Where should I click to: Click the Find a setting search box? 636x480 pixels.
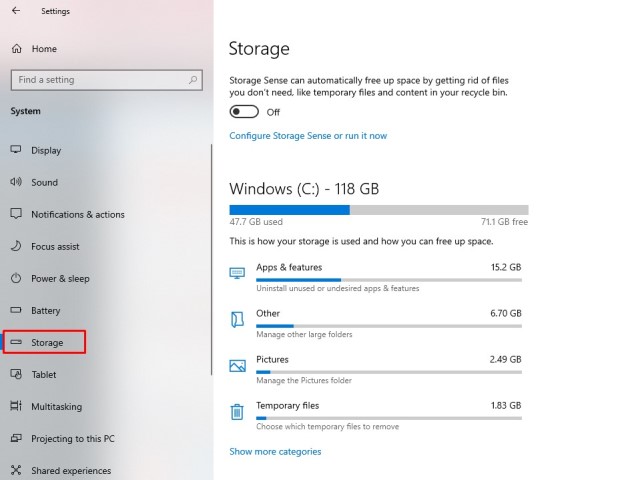[x=107, y=80]
